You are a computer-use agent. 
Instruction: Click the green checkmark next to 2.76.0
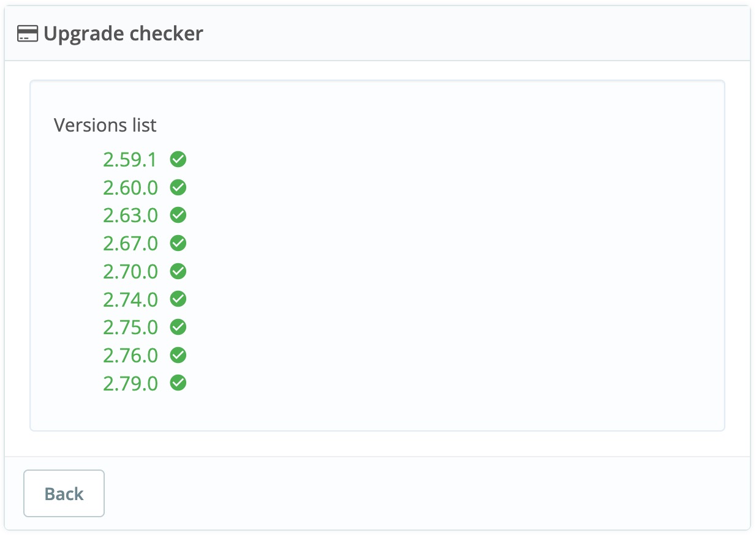[x=178, y=355]
